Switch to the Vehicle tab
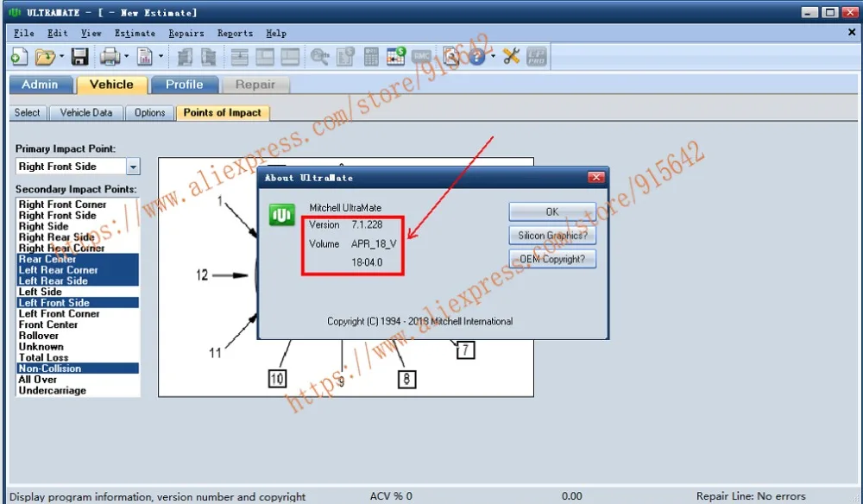This screenshot has width=863, height=504. [x=111, y=85]
